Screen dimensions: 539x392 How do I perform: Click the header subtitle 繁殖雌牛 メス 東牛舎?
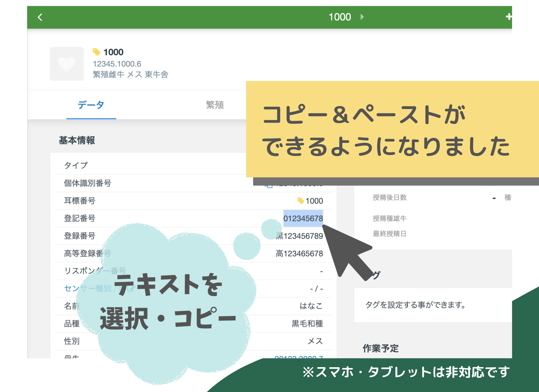(131, 74)
